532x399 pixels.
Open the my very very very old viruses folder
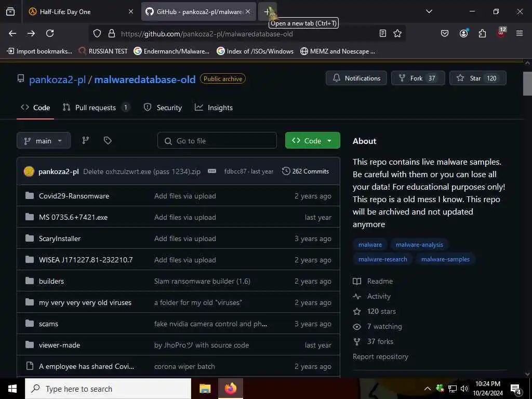[85, 303]
